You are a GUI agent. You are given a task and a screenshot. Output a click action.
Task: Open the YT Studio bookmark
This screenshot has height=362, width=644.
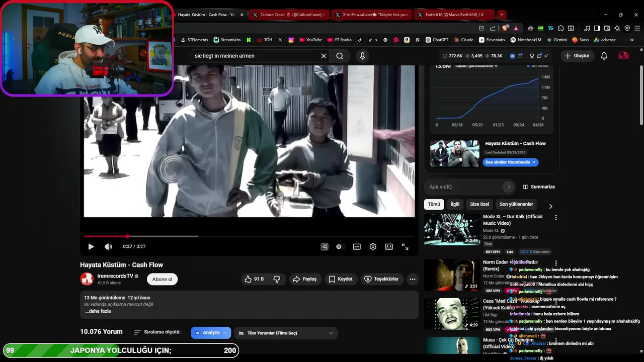click(340, 40)
